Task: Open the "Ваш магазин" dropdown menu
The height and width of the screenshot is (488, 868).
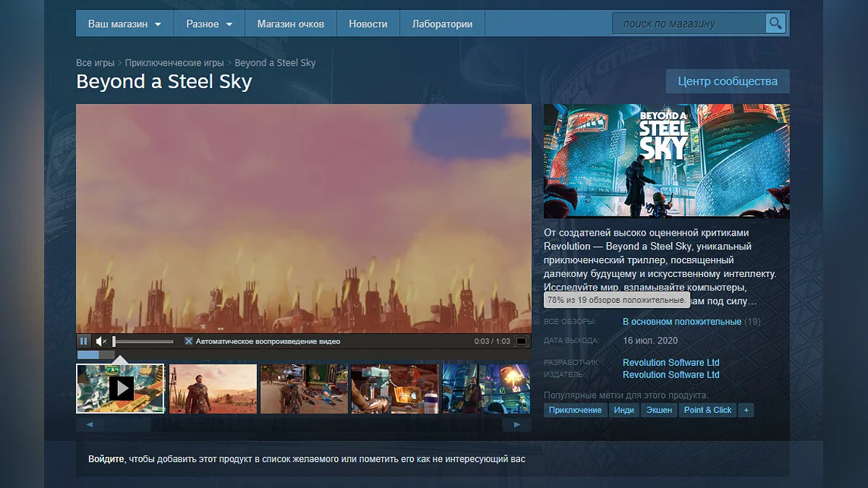Action: [124, 24]
